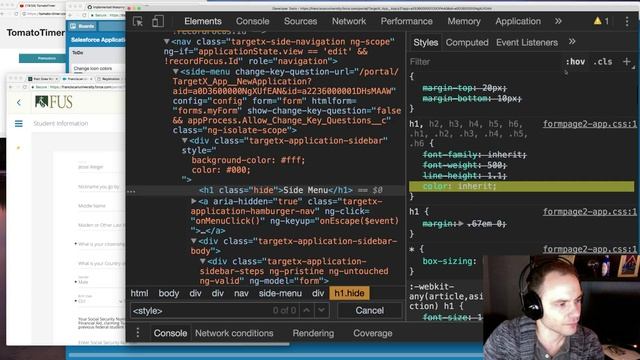The image size is (640, 360).
Task: Click the TomatoTimer title in background window
Action: pos(36,33)
